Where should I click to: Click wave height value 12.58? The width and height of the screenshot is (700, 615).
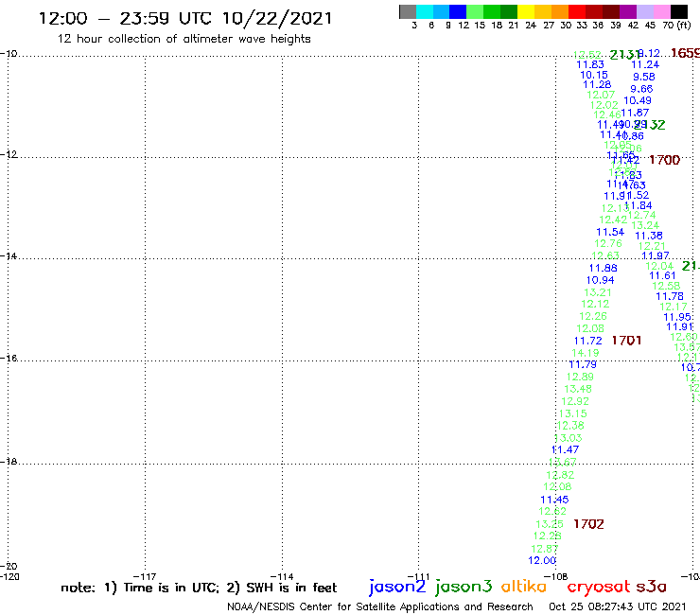[x=666, y=286]
